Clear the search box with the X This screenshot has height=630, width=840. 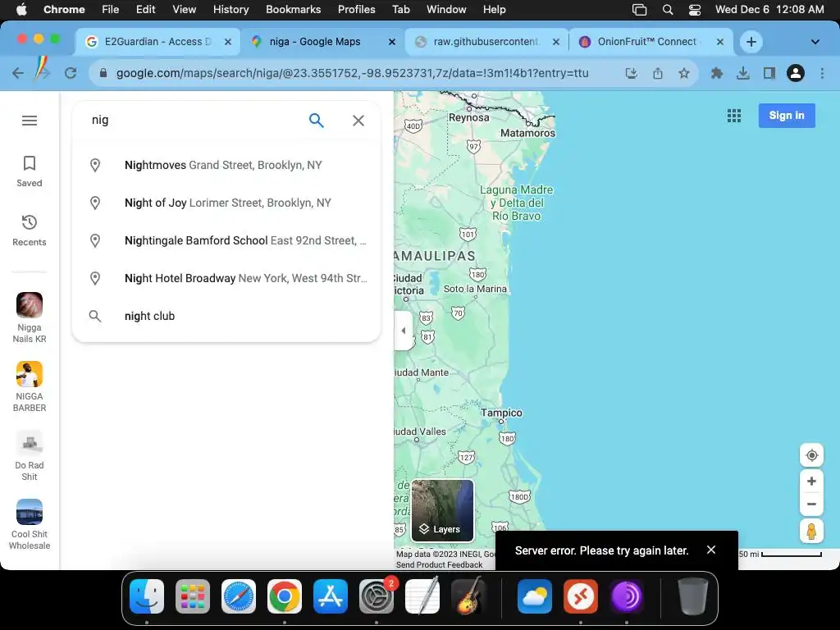[358, 121]
